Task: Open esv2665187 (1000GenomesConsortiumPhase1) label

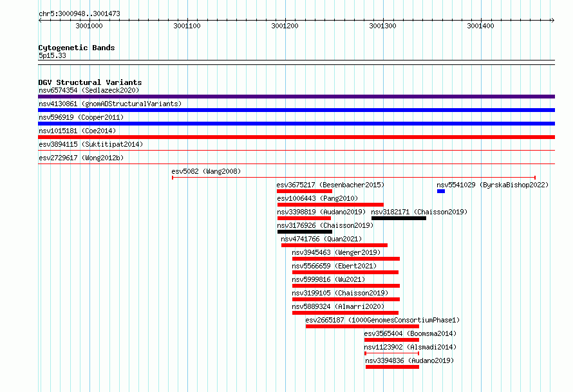Action: point(382,320)
